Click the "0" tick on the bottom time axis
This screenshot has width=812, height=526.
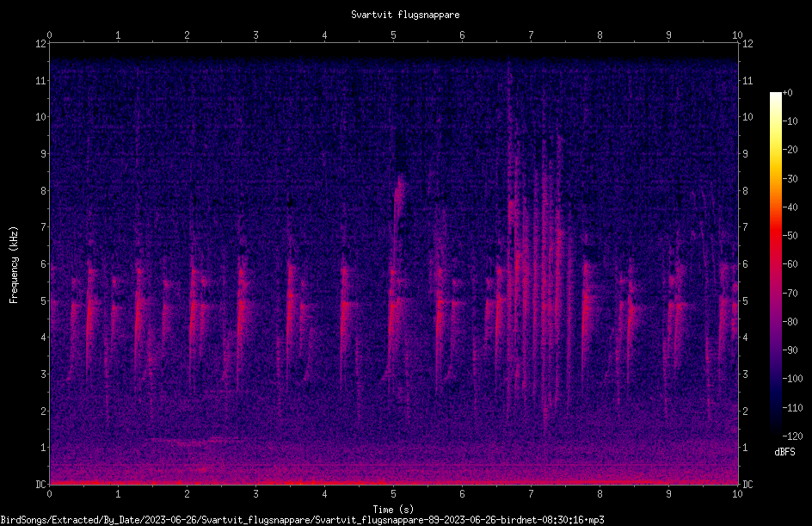[x=49, y=494]
